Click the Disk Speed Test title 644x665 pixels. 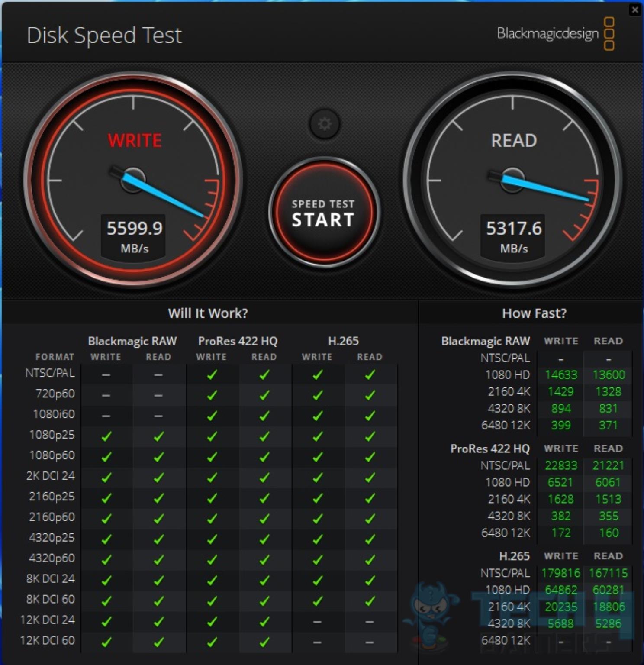click(104, 35)
